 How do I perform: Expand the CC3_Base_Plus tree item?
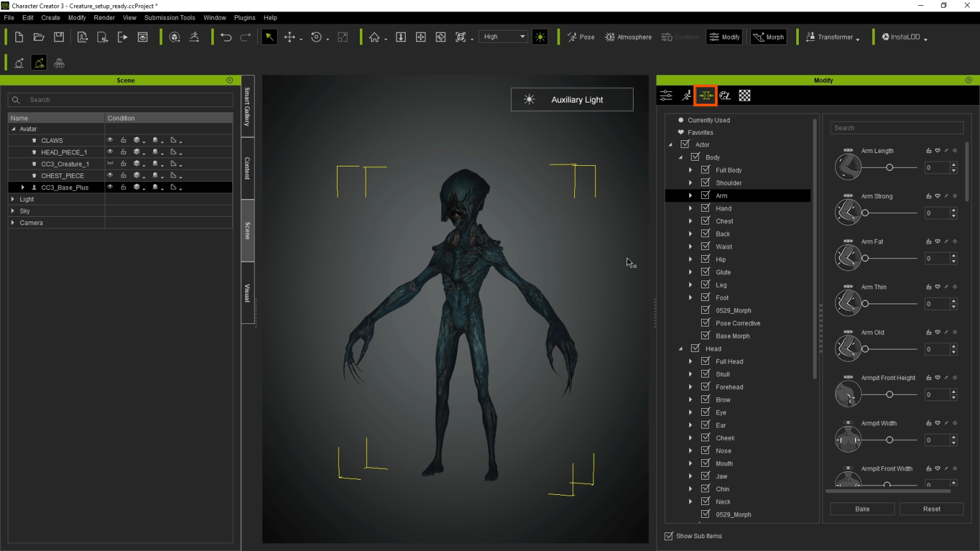23,187
